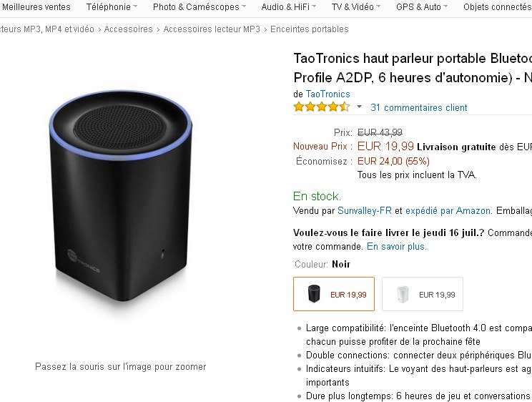Go to Enceintes portables breadcrumb
The height and width of the screenshot is (402, 532).
tap(310, 29)
